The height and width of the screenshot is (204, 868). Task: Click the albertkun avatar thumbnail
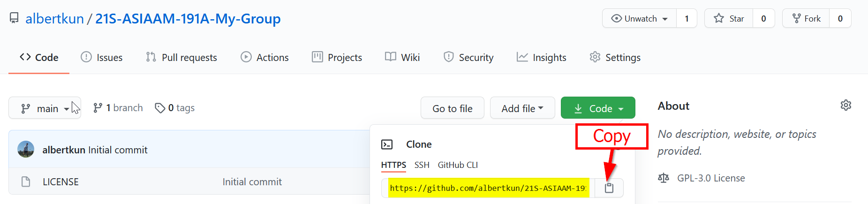pos(26,150)
